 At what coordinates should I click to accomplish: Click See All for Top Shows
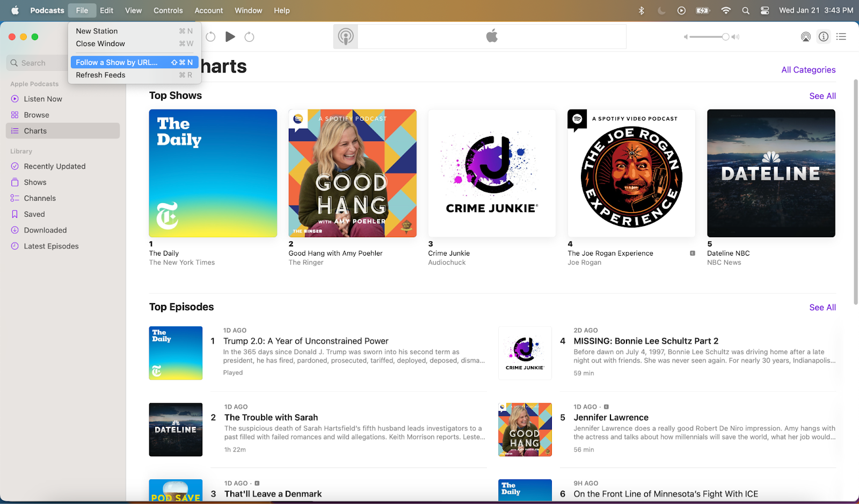coord(822,96)
